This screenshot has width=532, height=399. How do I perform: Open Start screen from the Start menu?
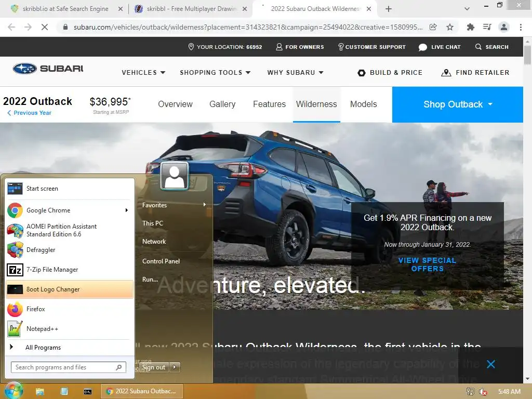pos(70,188)
